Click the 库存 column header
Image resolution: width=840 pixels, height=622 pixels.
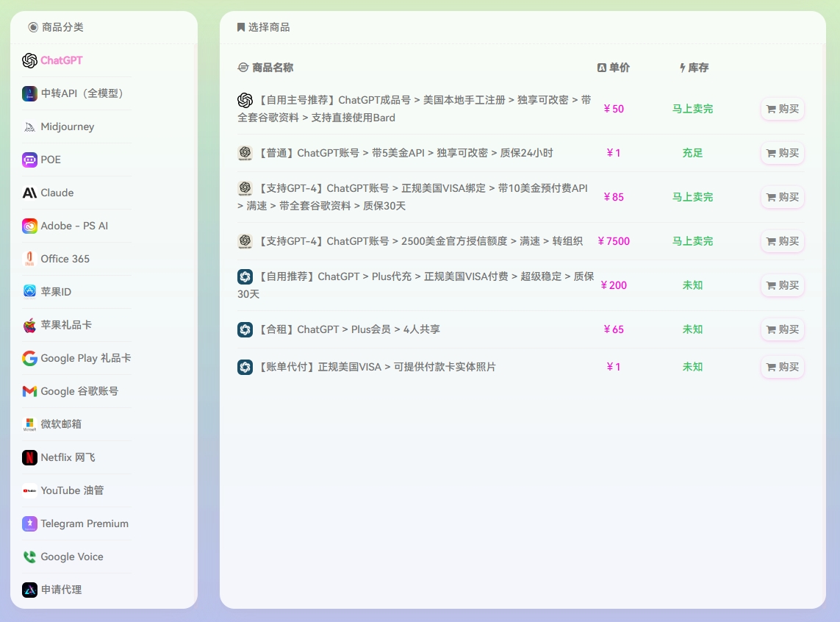[694, 68]
